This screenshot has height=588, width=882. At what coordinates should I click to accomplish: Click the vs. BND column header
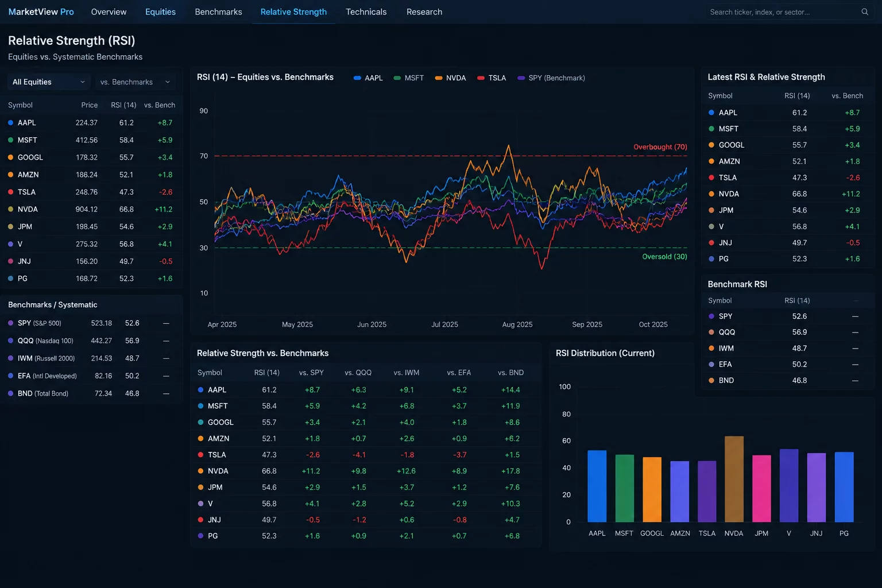click(510, 373)
